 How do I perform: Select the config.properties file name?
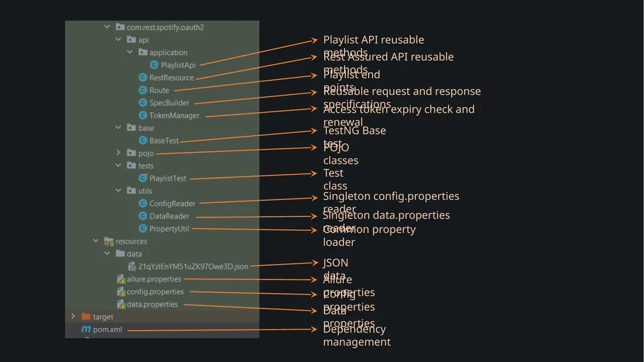[x=155, y=291]
